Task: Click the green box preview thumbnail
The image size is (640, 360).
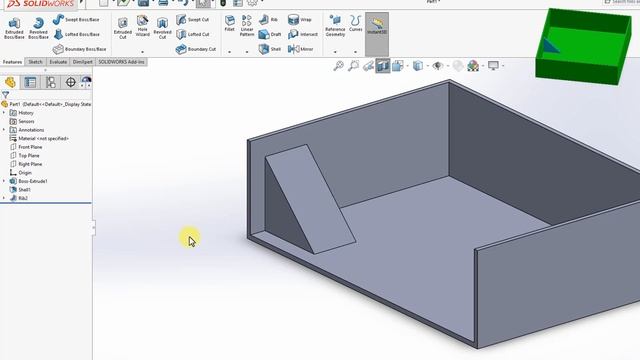Action: click(x=584, y=46)
